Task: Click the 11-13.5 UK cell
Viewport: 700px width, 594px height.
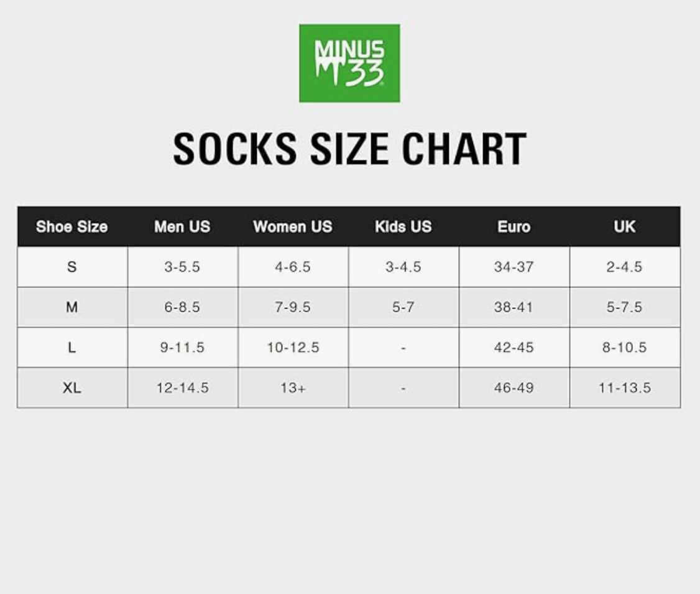Action: click(x=624, y=388)
